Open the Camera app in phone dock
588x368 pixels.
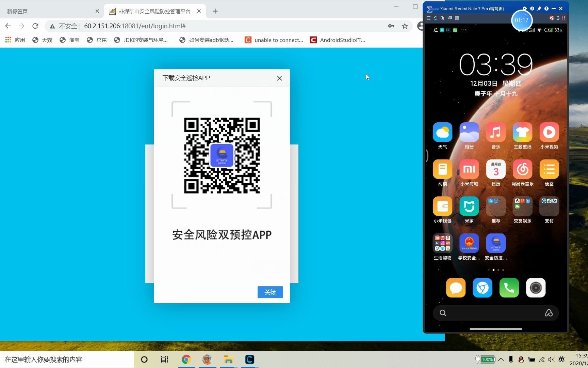[536, 288]
